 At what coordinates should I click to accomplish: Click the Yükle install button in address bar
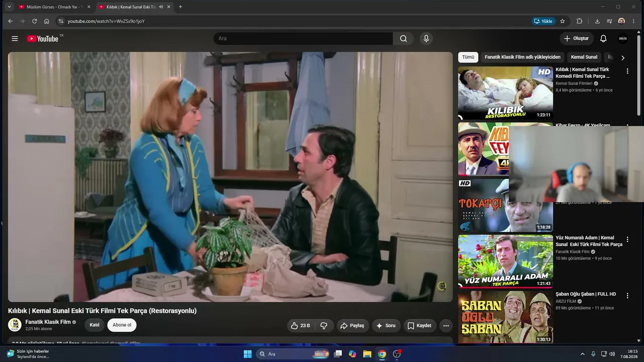(x=543, y=21)
